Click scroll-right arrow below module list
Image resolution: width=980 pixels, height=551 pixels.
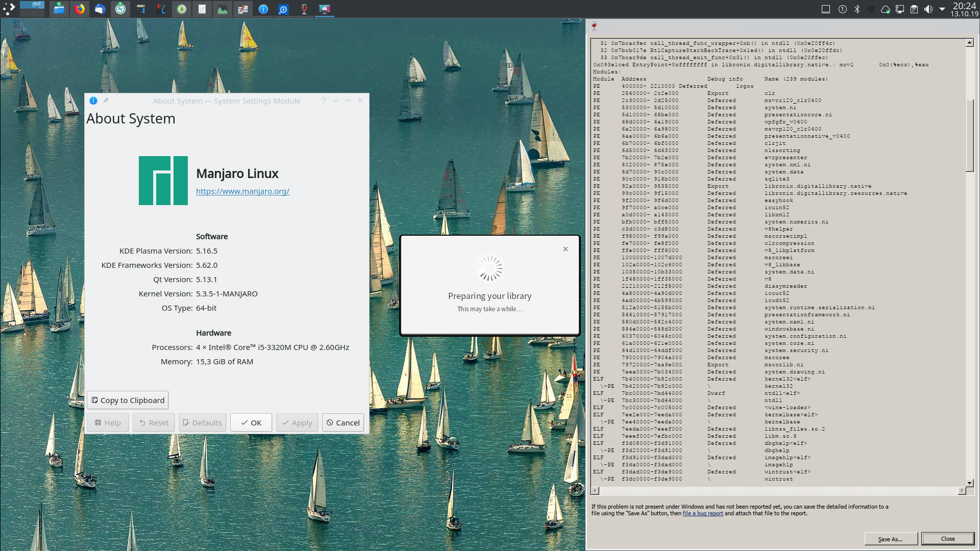962,491
